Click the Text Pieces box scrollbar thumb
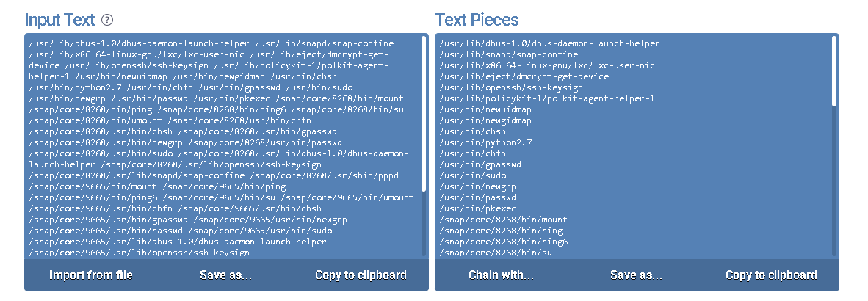868x301 pixels. (834, 72)
